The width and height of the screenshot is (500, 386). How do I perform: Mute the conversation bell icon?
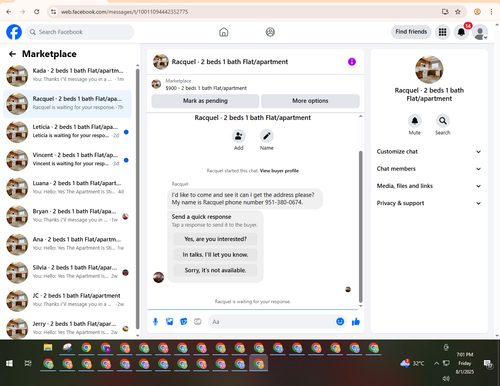click(415, 121)
